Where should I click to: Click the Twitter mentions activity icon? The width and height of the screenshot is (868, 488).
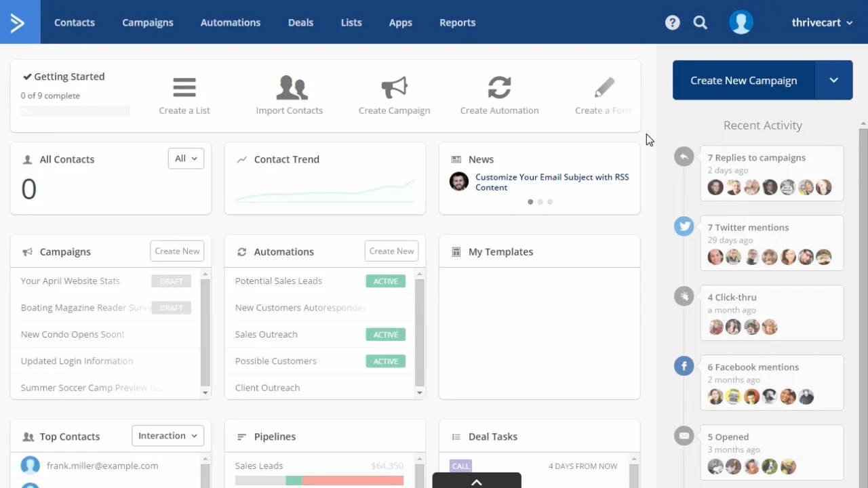684,226
